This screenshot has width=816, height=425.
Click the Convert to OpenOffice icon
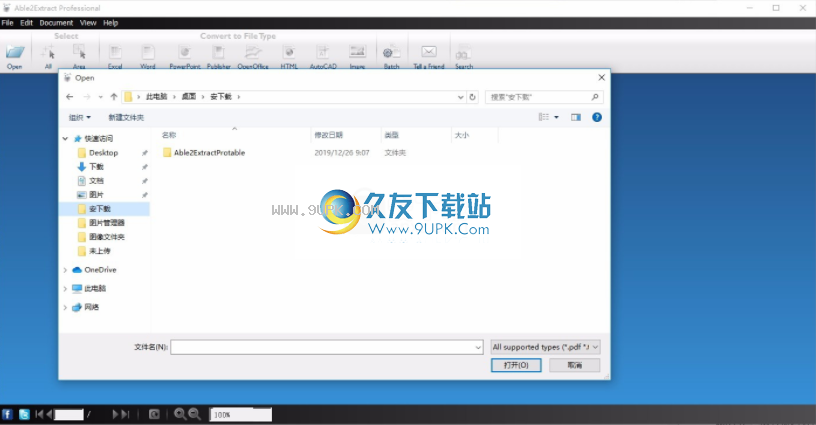click(253, 52)
